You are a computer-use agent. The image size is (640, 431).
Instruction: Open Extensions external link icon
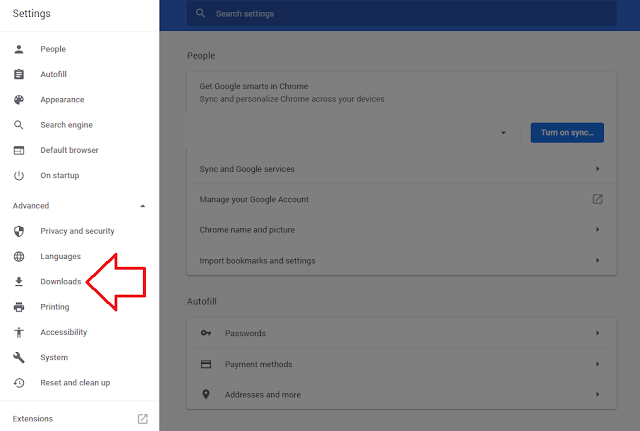pyautogui.click(x=142, y=418)
